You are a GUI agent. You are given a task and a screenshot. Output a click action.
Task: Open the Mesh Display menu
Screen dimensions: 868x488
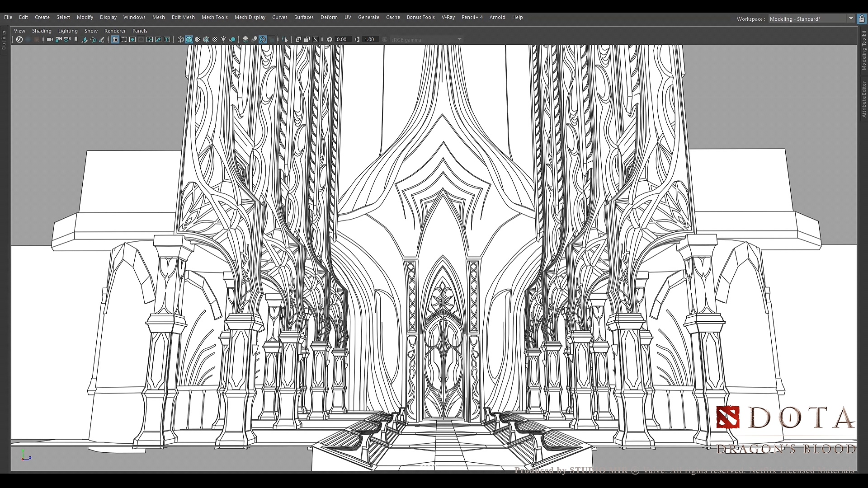[x=250, y=17]
